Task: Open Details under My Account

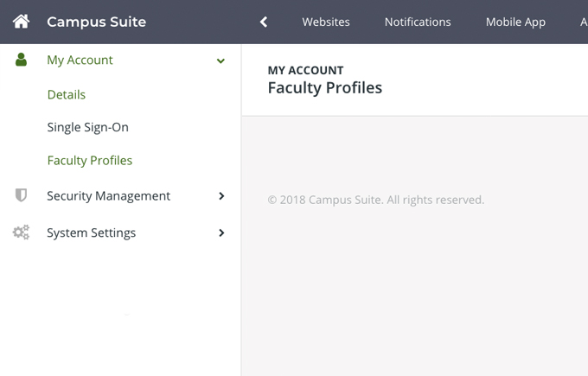Action: (67, 94)
